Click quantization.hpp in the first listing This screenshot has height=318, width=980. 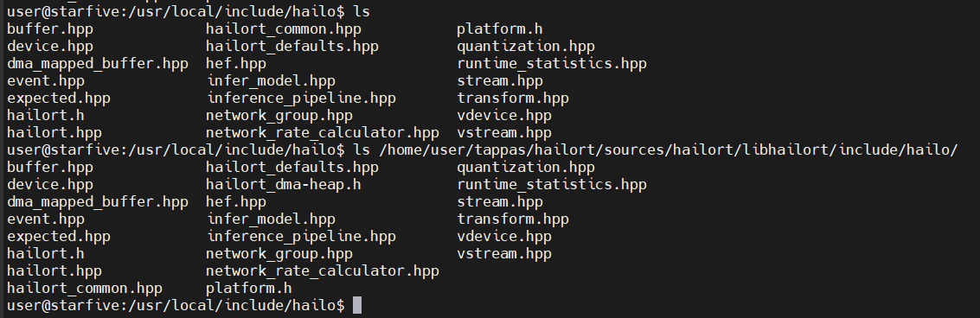(526, 47)
